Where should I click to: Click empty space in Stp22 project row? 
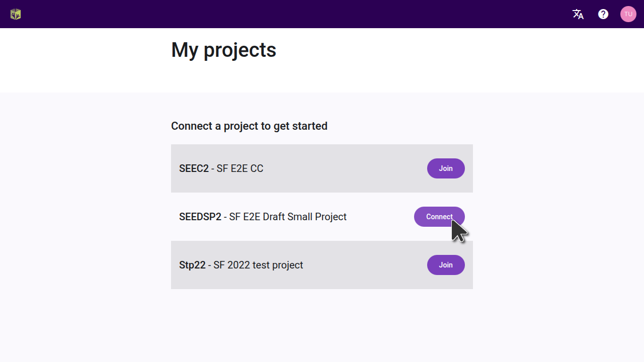[362, 265]
